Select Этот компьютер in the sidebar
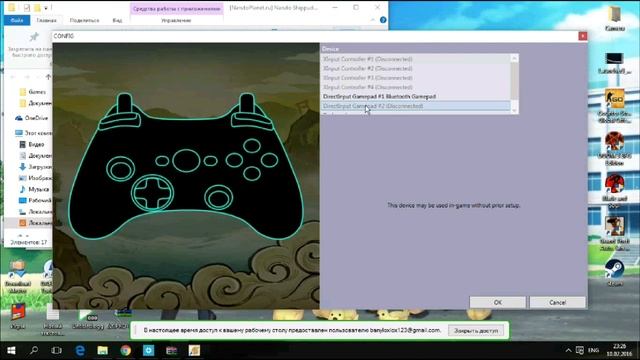Image resolution: width=640 pixels, height=360 pixels. pyautogui.click(x=33, y=133)
